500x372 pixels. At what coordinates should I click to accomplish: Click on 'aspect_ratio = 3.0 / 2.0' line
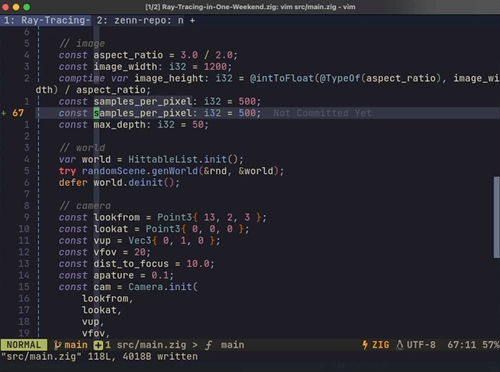point(148,55)
